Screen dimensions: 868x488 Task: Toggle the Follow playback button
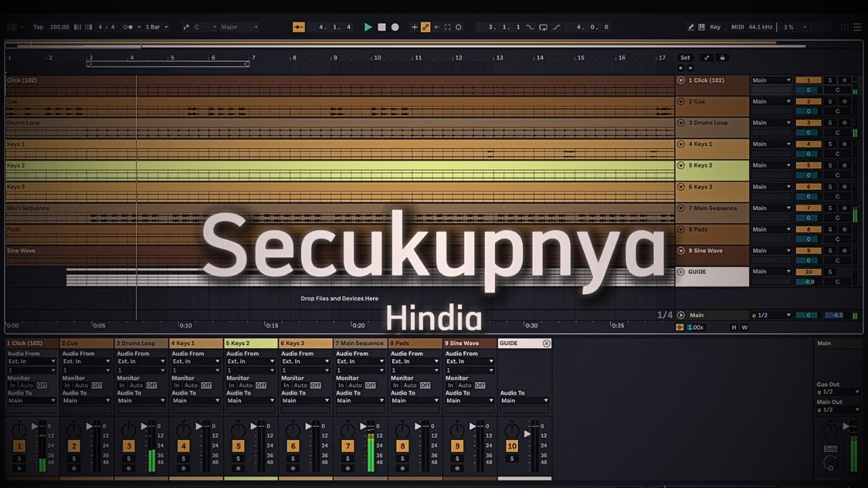(x=298, y=27)
